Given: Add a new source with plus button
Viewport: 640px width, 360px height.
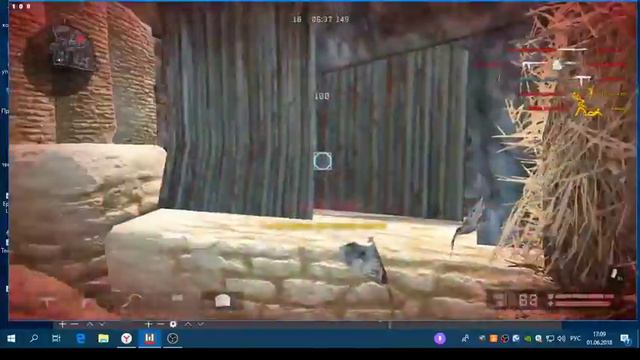Looking at the screenshot, I should (x=149, y=324).
